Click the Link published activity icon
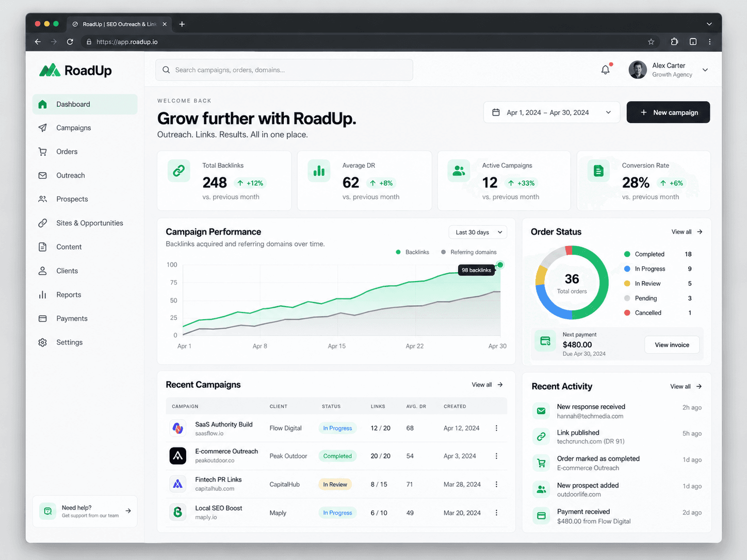The image size is (747, 560). 541,437
